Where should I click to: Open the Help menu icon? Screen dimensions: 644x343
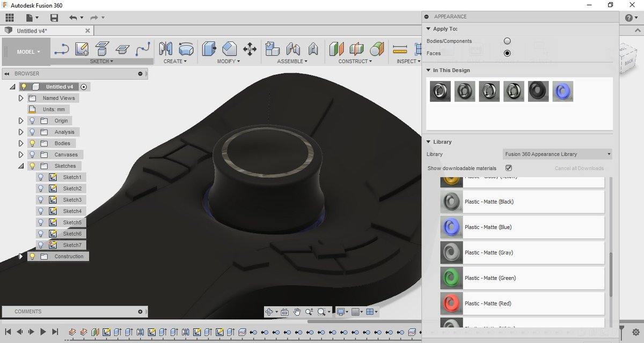(x=629, y=18)
